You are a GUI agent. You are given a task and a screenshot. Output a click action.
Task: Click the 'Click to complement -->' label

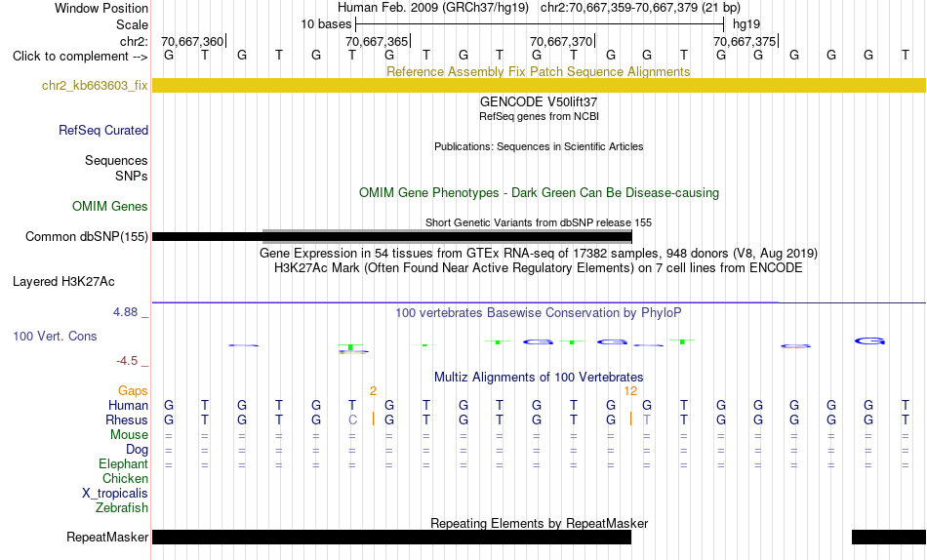pyautogui.click(x=80, y=57)
